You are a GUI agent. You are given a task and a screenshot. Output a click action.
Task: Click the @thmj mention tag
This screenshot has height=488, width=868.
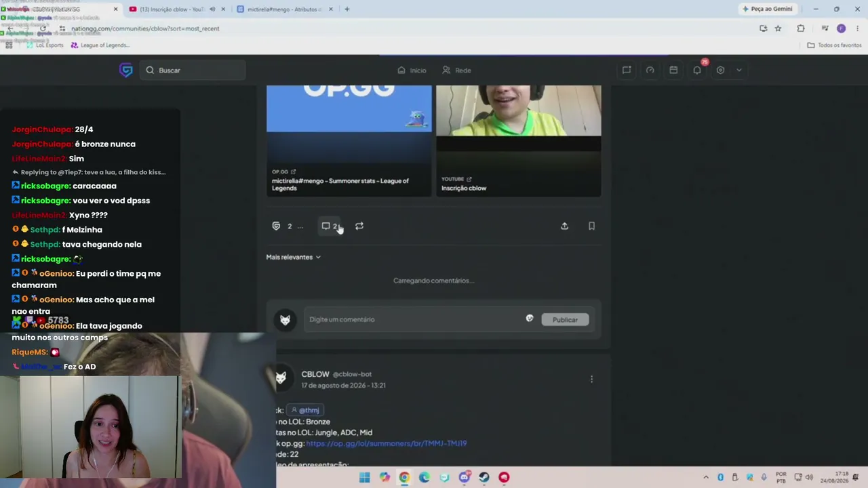tap(305, 410)
